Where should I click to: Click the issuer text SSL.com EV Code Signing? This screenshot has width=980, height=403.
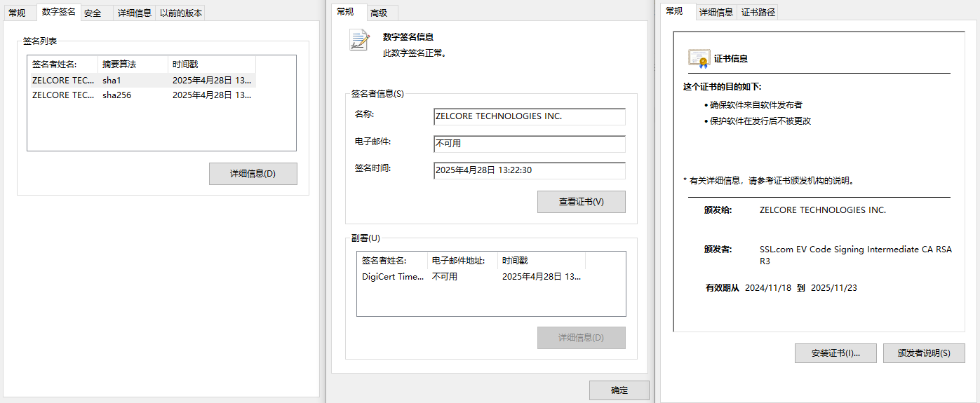(856, 255)
